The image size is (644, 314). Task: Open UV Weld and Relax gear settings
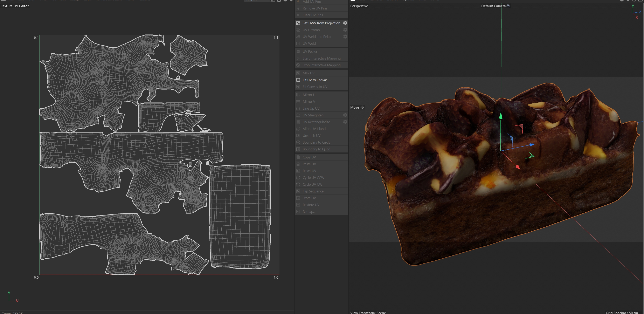click(345, 36)
